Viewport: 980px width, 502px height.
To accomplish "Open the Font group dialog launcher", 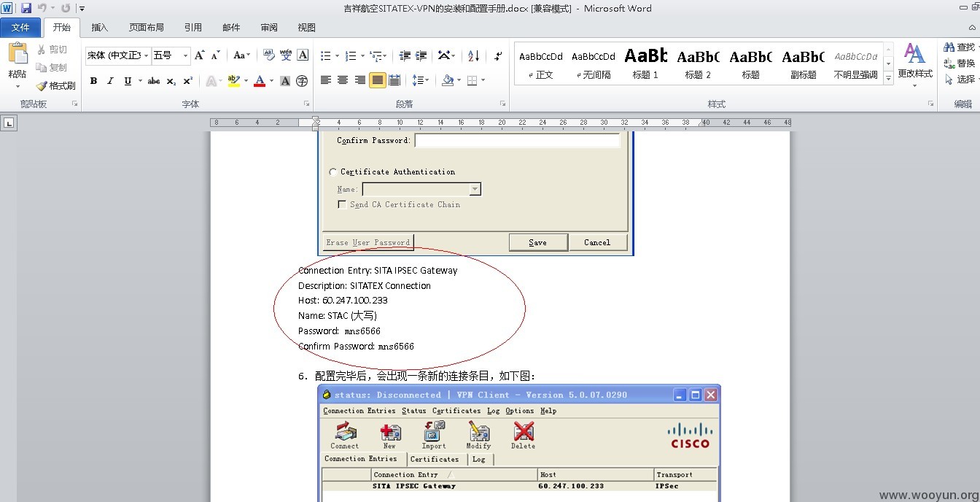I will [x=308, y=104].
